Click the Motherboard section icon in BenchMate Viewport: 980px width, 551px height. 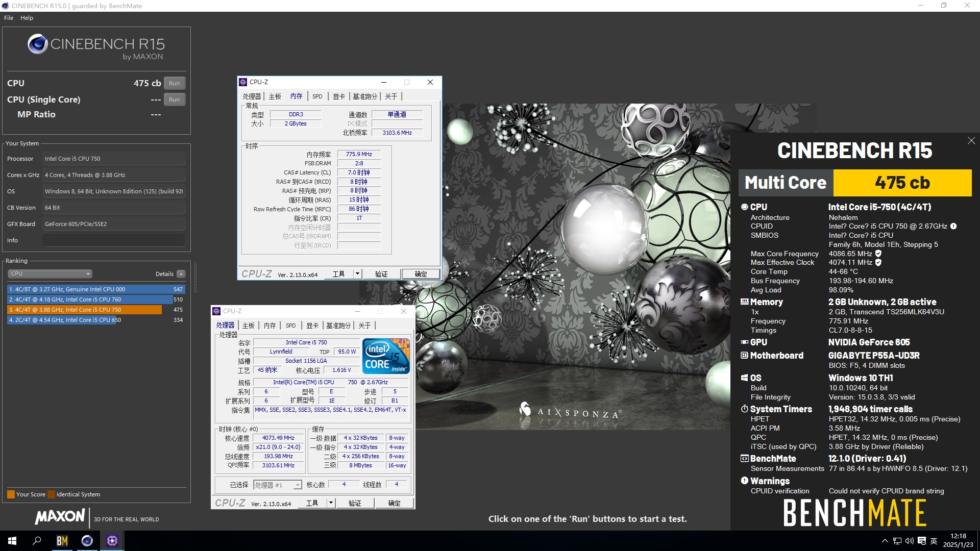[744, 356]
